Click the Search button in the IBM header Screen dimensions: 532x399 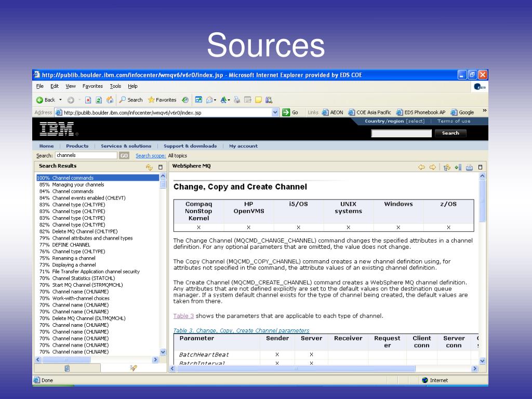pyautogui.click(x=450, y=133)
